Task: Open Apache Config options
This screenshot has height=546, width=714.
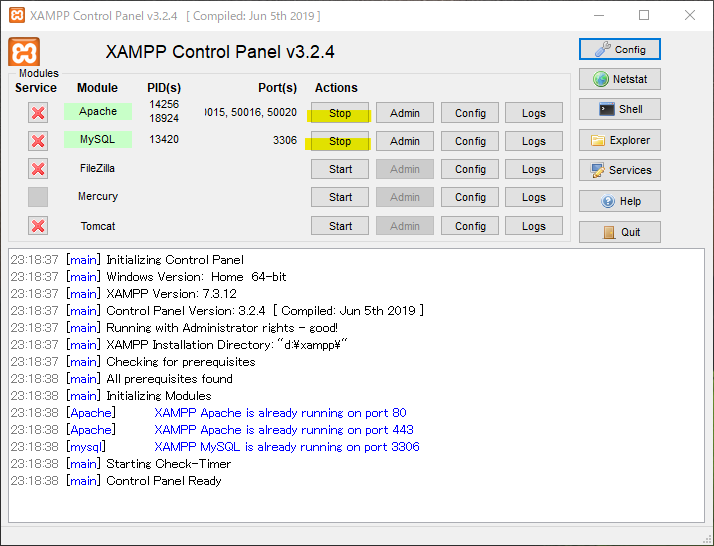Action: pos(470,113)
